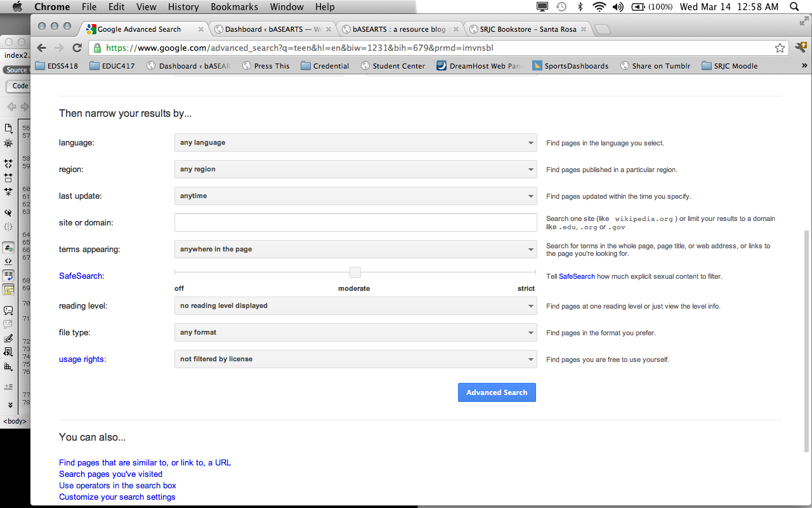Open the last update dropdown

(x=356, y=196)
